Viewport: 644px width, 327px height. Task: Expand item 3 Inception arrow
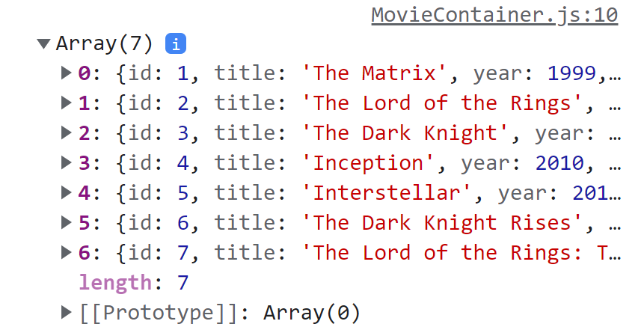[66, 162]
